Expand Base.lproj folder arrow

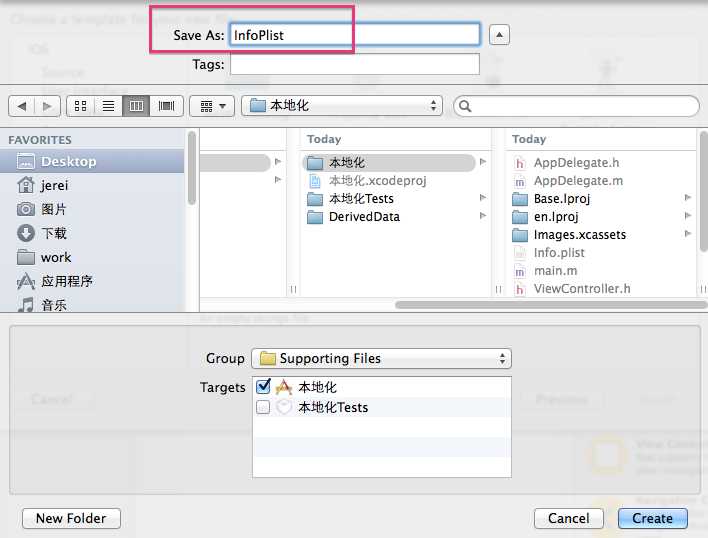point(688,198)
